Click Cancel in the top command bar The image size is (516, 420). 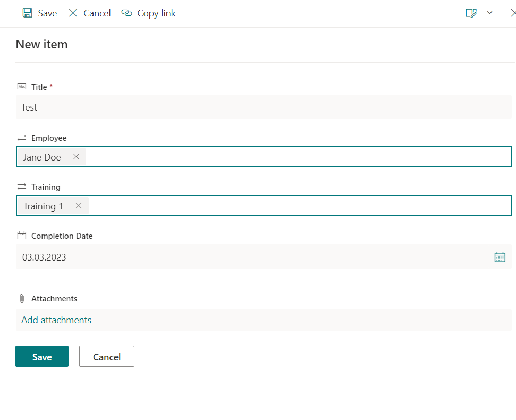[x=89, y=13]
